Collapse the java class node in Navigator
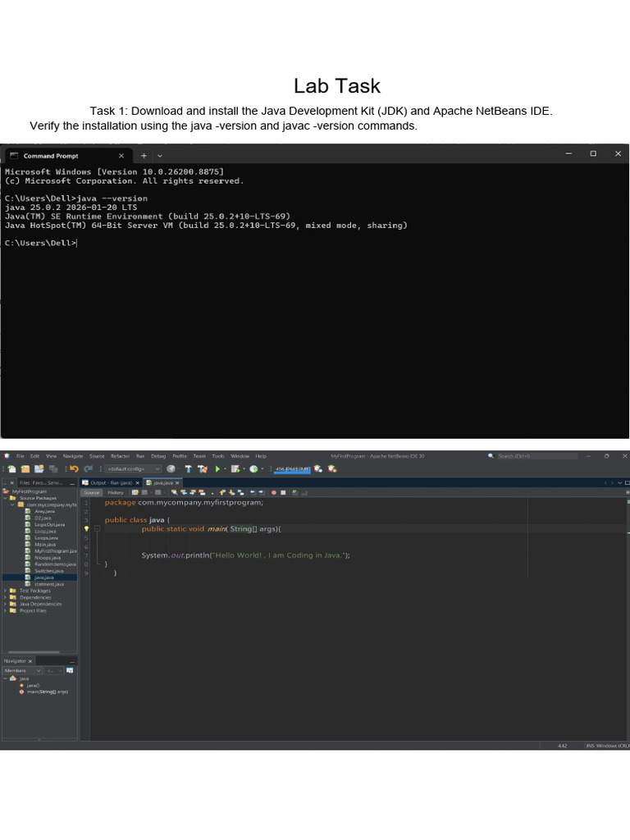This screenshot has width=630, height=840. point(6,678)
